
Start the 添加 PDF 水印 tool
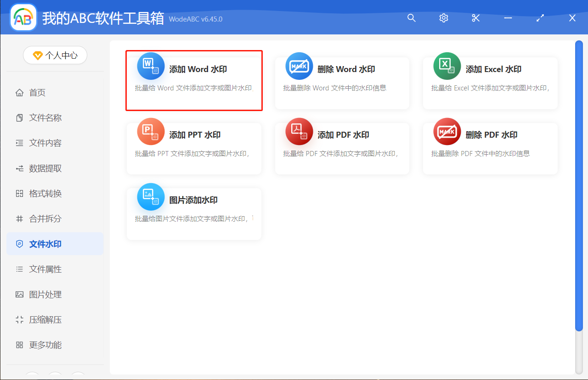[x=342, y=148]
